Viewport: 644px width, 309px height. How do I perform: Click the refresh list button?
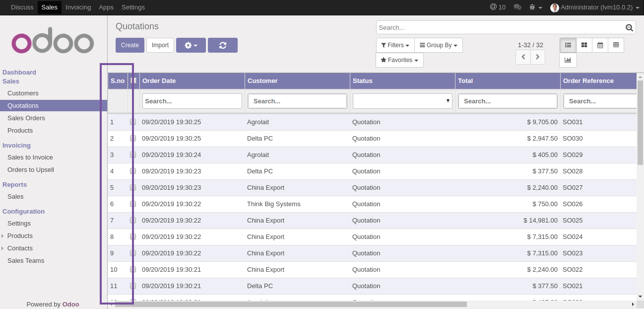tap(222, 45)
